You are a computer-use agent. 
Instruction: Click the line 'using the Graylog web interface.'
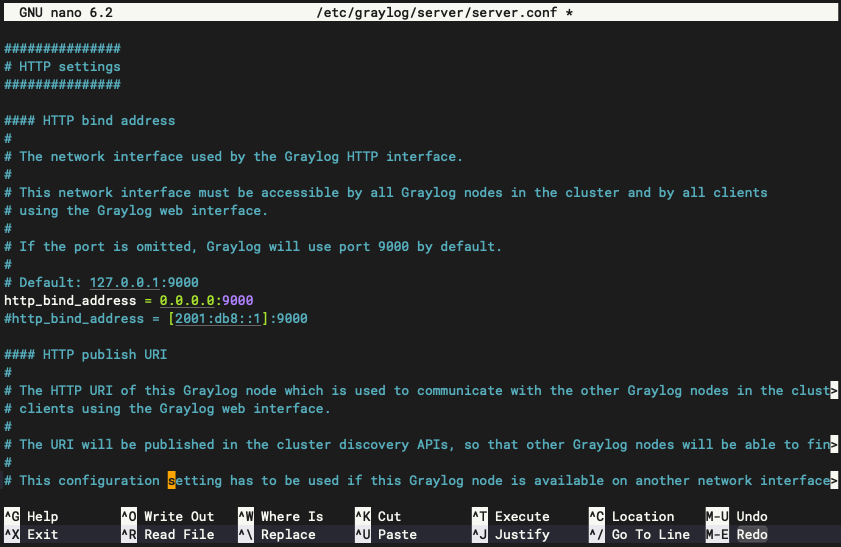pos(136,211)
